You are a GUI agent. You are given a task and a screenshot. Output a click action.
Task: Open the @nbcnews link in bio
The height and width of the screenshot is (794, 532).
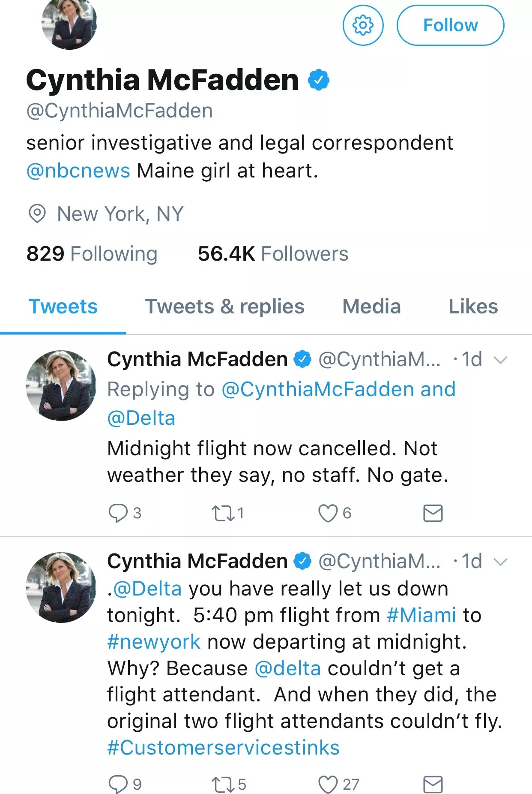click(x=78, y=171)
